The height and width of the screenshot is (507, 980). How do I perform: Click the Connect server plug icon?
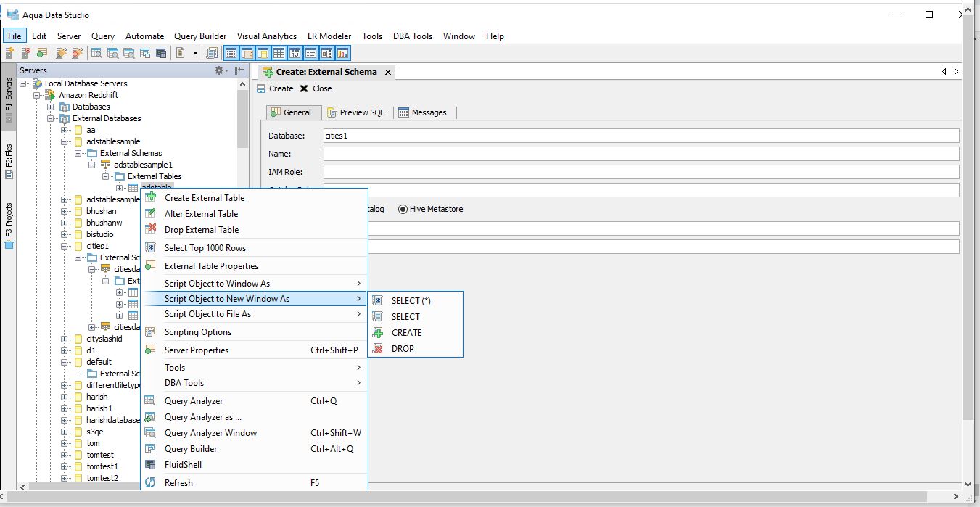pos(62,53)
